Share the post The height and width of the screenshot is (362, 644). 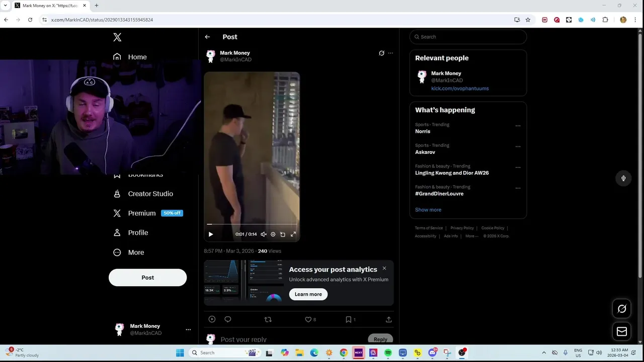click(x=388, y=319)
